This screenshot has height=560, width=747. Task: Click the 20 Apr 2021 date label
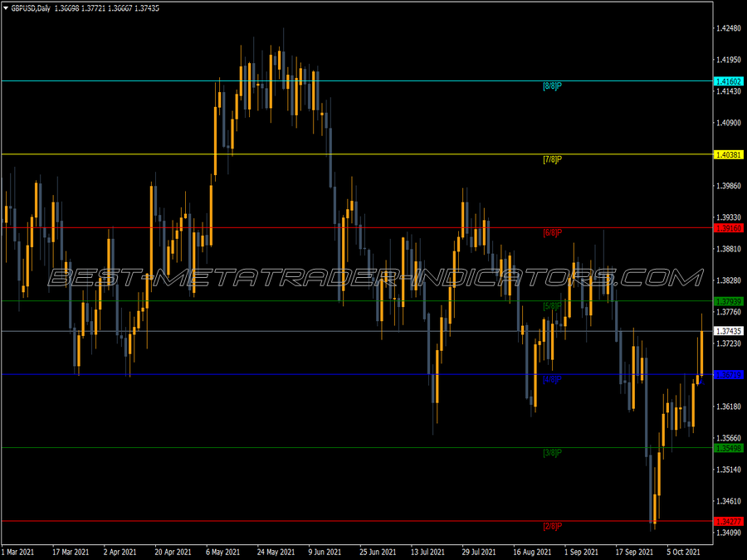click(x=173, y=552)
